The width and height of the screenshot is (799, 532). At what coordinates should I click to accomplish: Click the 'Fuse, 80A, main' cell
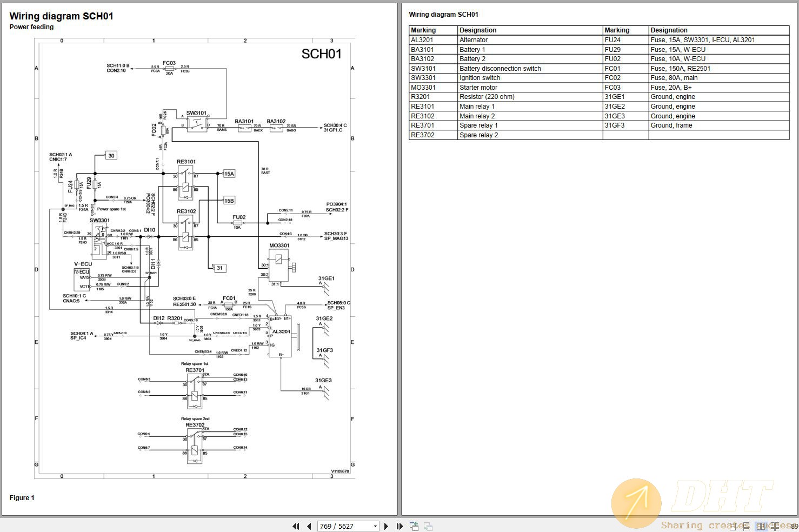point(719,78)
